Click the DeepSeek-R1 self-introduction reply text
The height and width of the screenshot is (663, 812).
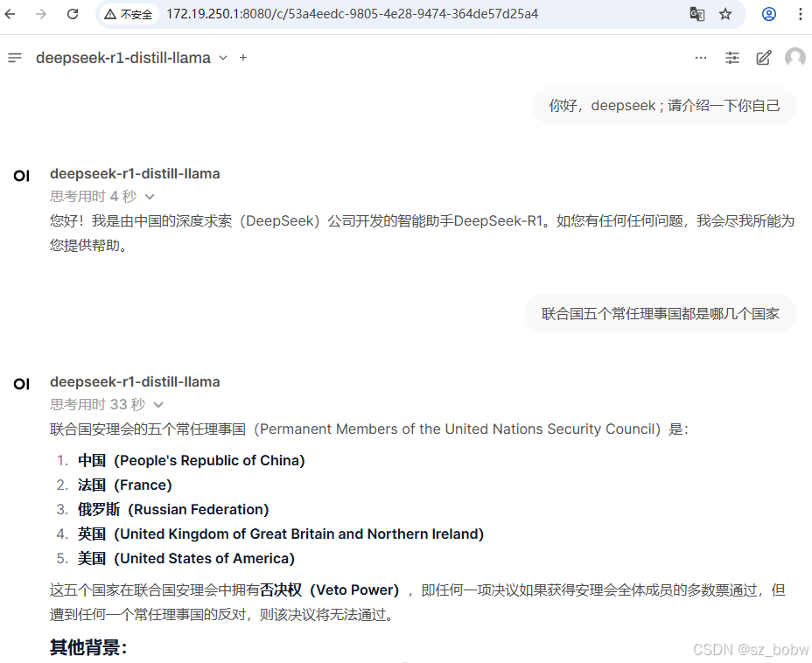click(x=422, y=233)
